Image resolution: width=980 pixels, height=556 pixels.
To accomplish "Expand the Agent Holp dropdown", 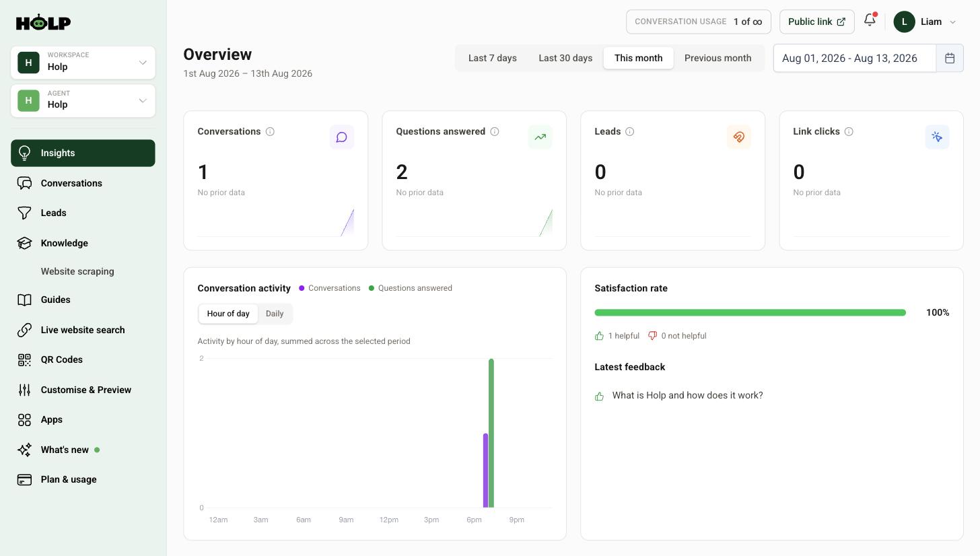I will click(x=83, y=101).
